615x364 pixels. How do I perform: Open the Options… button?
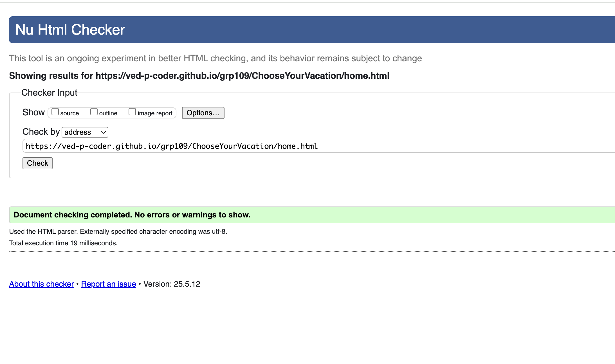[203, 113]
